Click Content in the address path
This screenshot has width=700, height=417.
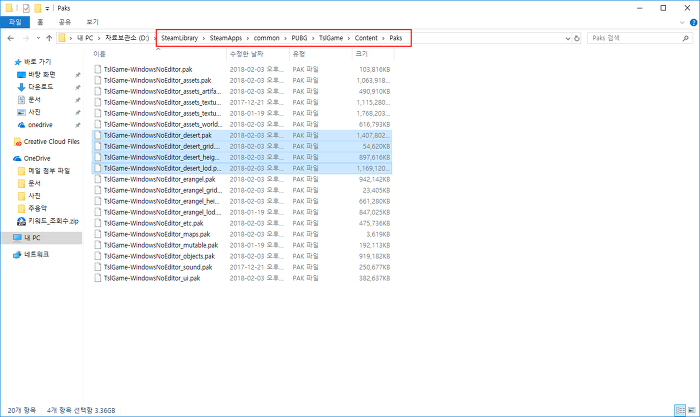pos(366,38)
